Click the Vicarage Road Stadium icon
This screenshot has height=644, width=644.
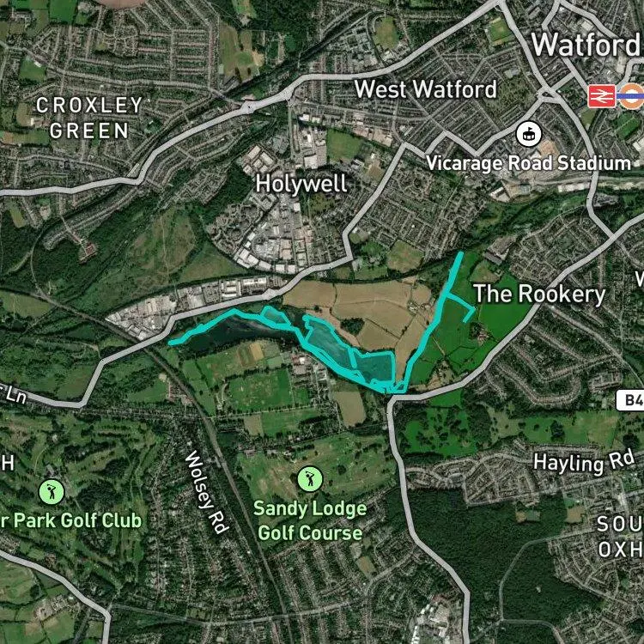coord(529,134)
